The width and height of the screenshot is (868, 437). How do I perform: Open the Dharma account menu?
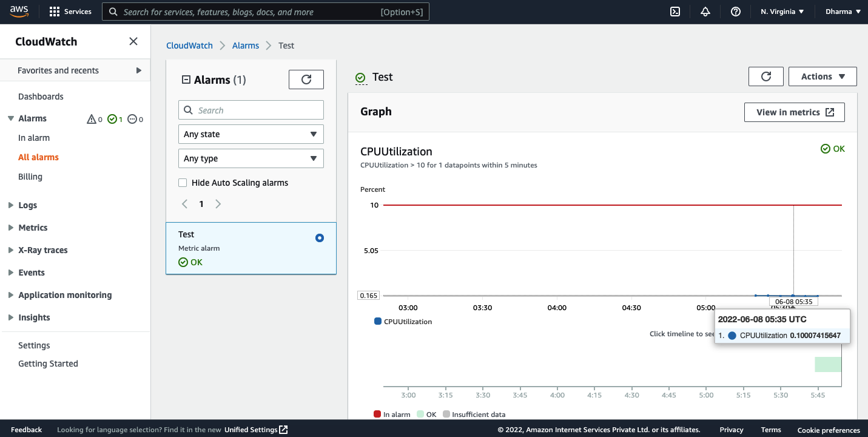coord(843,12)
